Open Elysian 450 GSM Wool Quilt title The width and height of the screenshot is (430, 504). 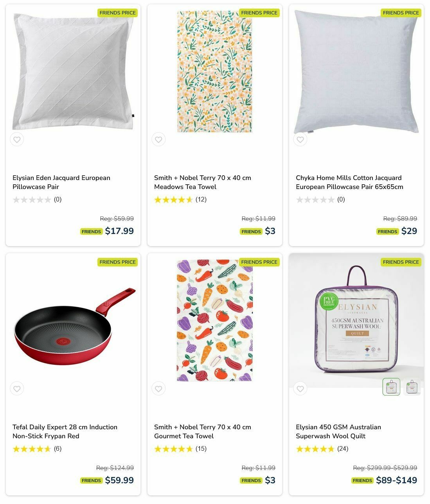coord(338,432)
